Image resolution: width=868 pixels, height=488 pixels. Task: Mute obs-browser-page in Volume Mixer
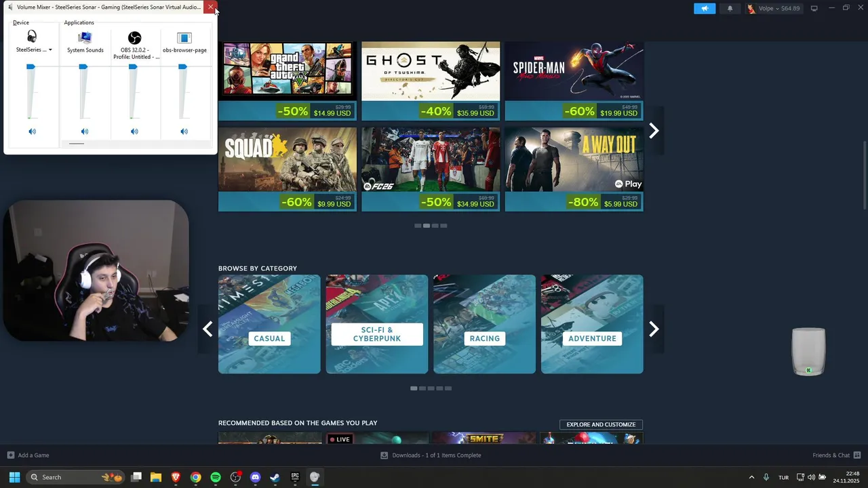184,131
